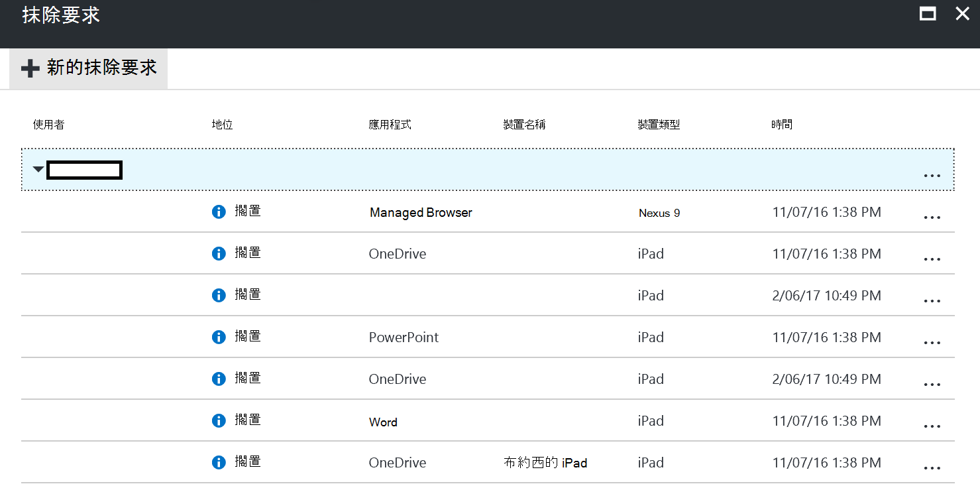Click the iPad device type in the PowerPoint row
Viewport: 980px width, 490px height.
point(651,337)
